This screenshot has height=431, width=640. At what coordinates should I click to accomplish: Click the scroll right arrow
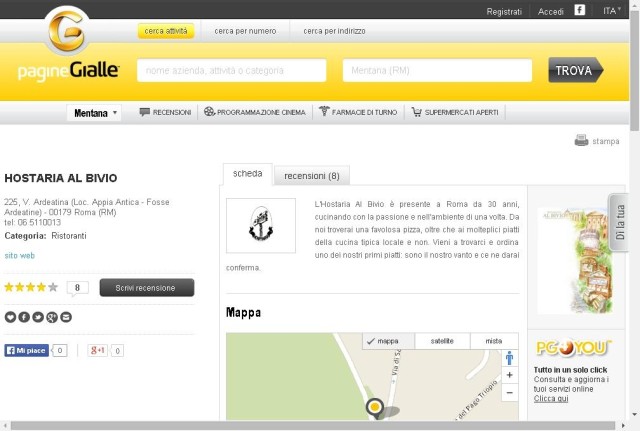click(624, 426)
